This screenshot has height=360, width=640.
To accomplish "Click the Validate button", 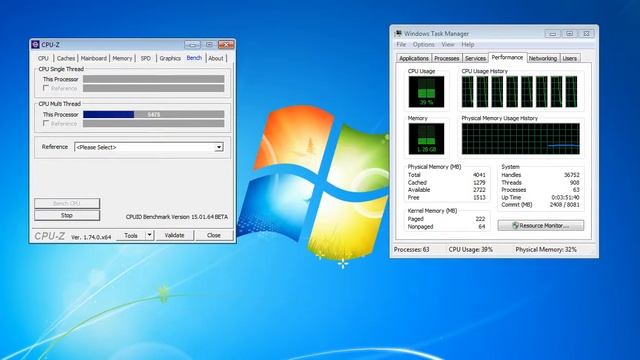I will pos(174,236).
